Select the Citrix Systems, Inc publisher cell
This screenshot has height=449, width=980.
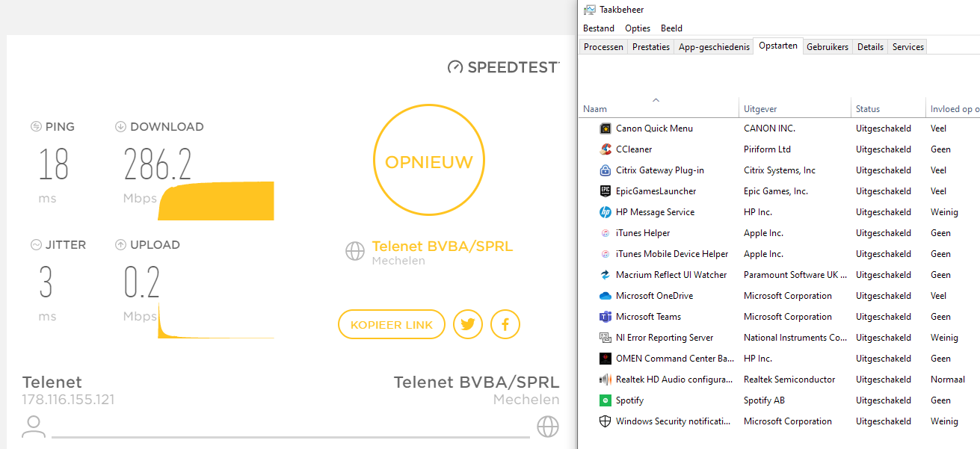[x=780, y=170]
